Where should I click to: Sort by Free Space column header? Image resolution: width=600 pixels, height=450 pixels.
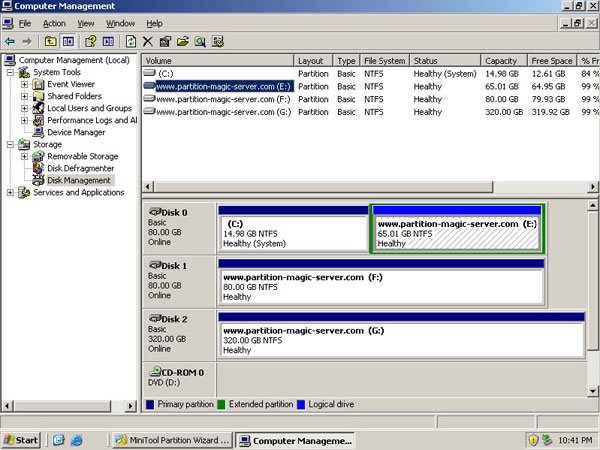(x=552, y=61)
